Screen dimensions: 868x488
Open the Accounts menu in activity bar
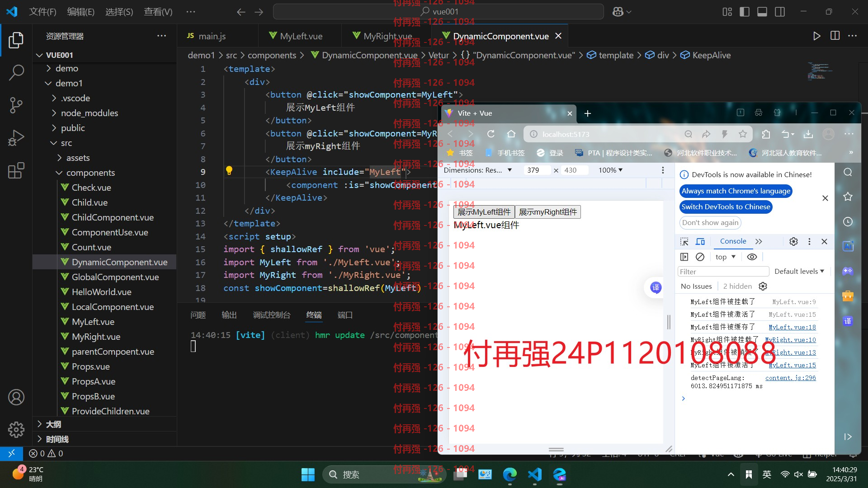(x=16, y=397)
